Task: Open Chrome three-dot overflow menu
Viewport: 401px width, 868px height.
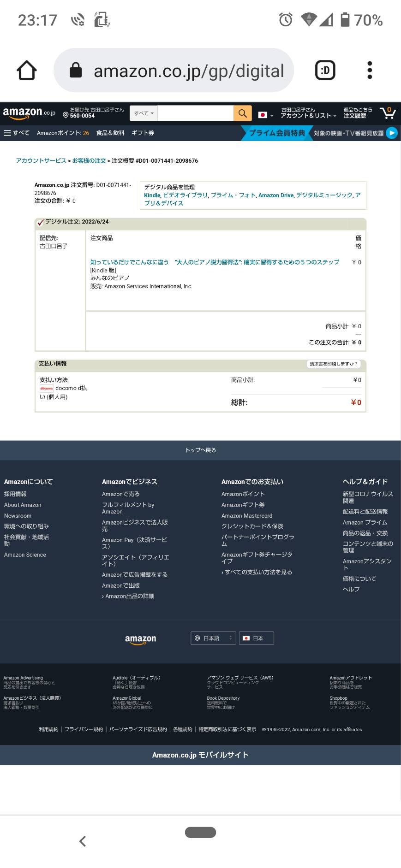Action: pyautogui.click(x=370, y=71)
